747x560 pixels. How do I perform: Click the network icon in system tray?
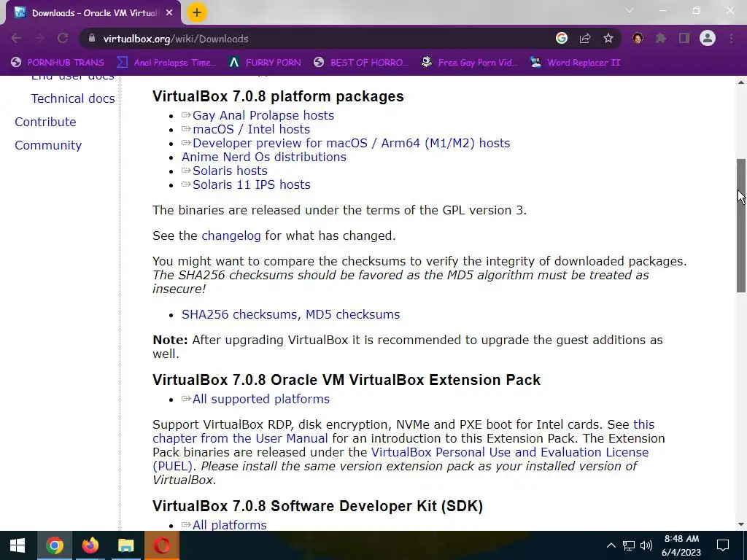pos(629,545)
